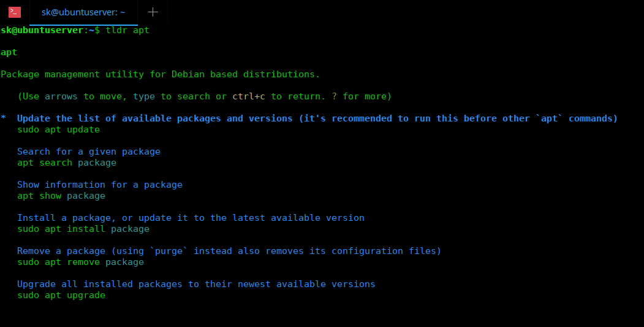Screen dimensions: 644x327
Task: Click the red terminal app icon
Action: [x=15, y=12]
